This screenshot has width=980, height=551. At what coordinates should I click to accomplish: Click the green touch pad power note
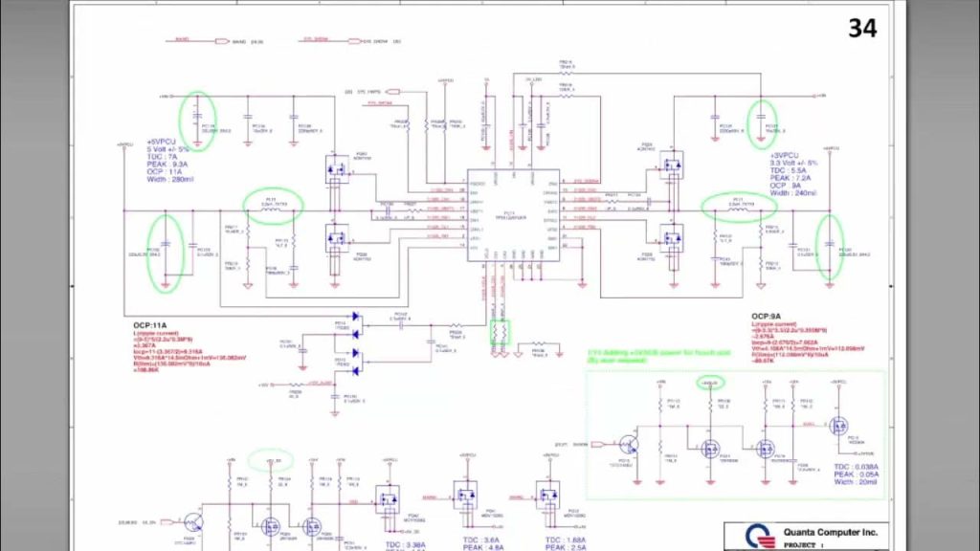[659, 357]
